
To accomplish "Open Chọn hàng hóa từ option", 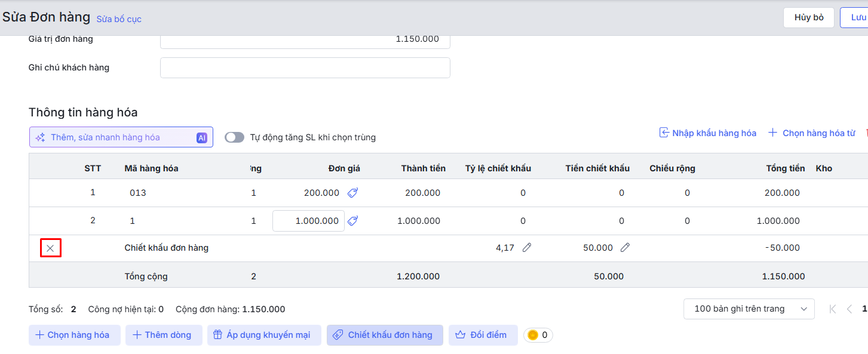I will click(812, 133).
